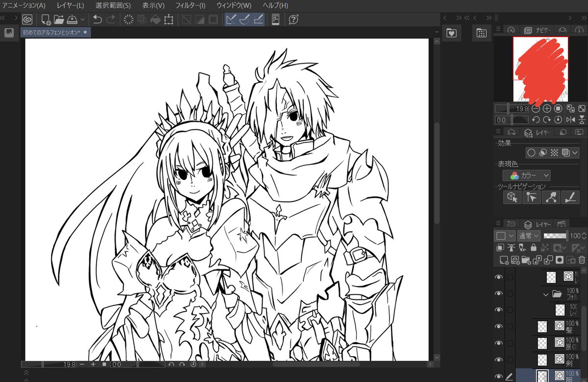The height and width of the screenshot is (382, 588).
Task: Open Clip Studio launcher icon
Action: point(27,20)
